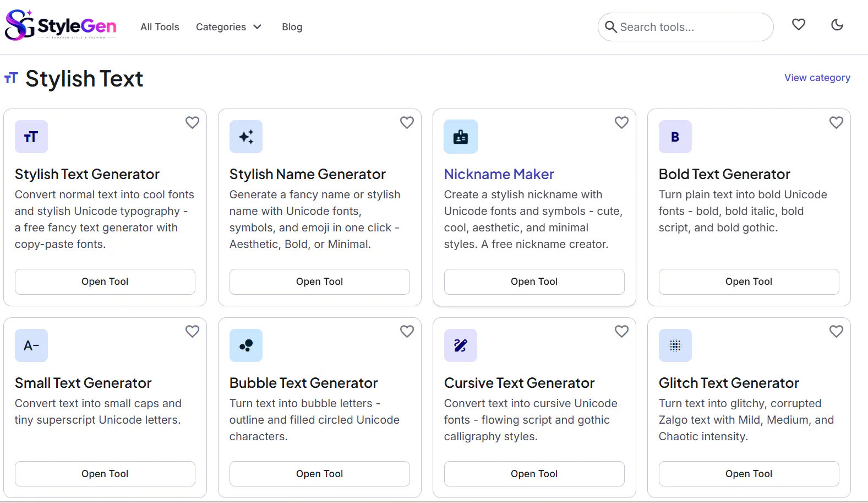Toggle dark mode with the moon icon

tap(837, 24)
